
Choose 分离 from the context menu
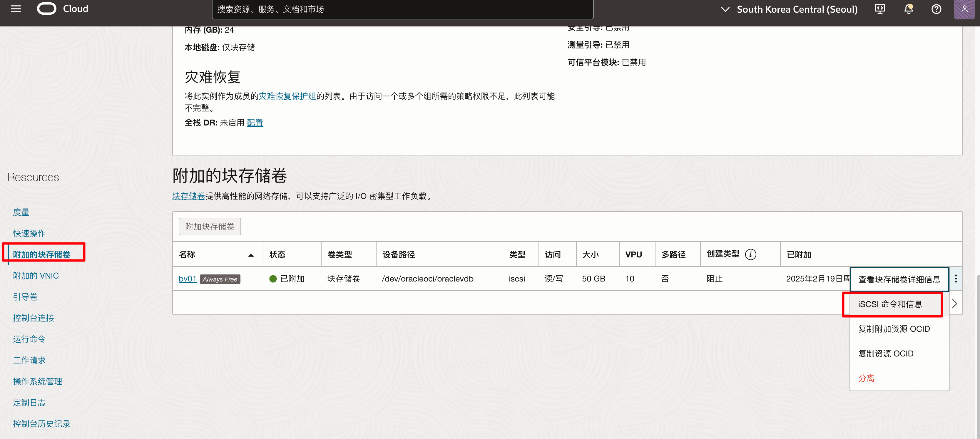(x=866, y=378)
